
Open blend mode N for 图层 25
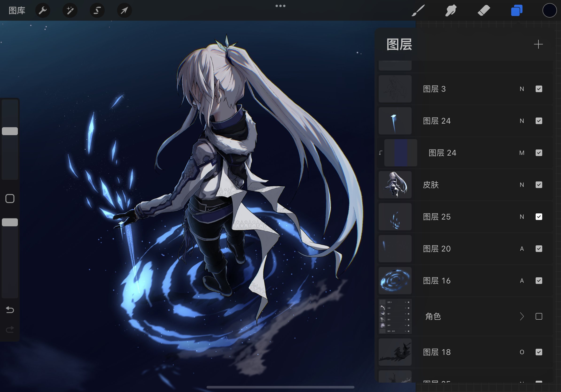(x=522, y=217)
